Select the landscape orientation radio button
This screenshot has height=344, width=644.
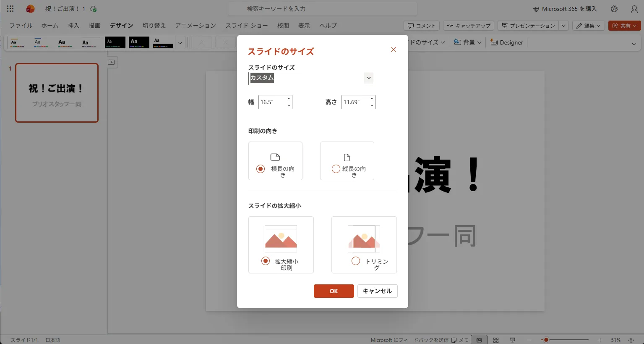pyautogui.click(x=261, y=169)
